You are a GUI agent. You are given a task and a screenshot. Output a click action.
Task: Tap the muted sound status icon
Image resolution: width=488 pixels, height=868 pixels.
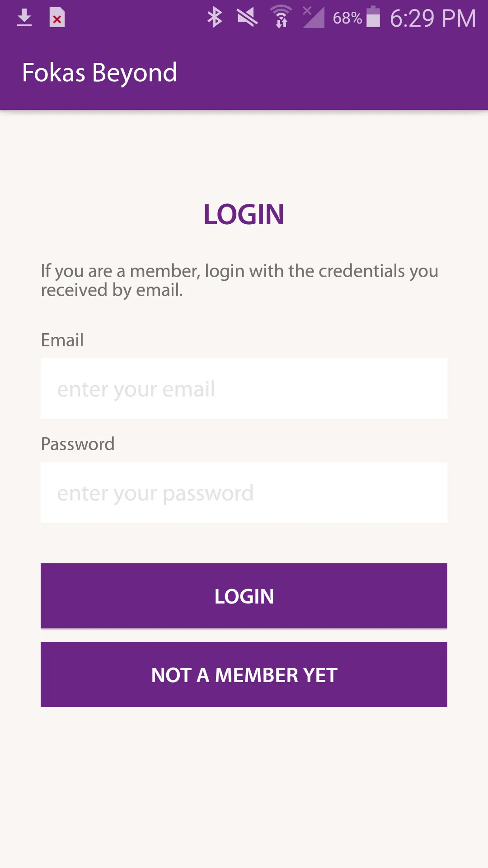pyautogui.click(x=247, y=18)
